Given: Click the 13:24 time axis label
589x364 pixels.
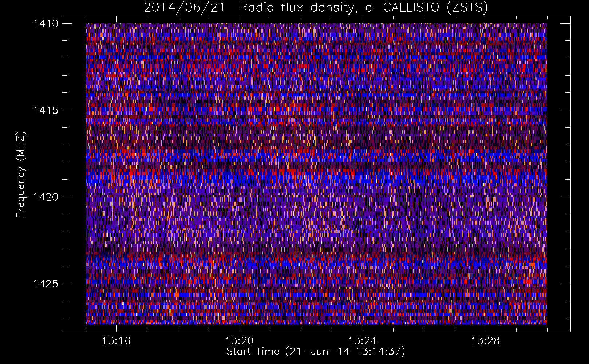Looking at the screenshot, I should click(x=362, y=341).
